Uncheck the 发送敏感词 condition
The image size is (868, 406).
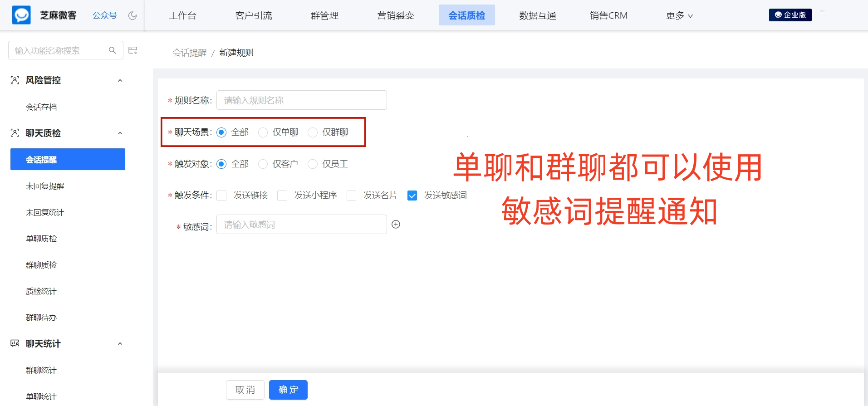(x=412, y=196)
